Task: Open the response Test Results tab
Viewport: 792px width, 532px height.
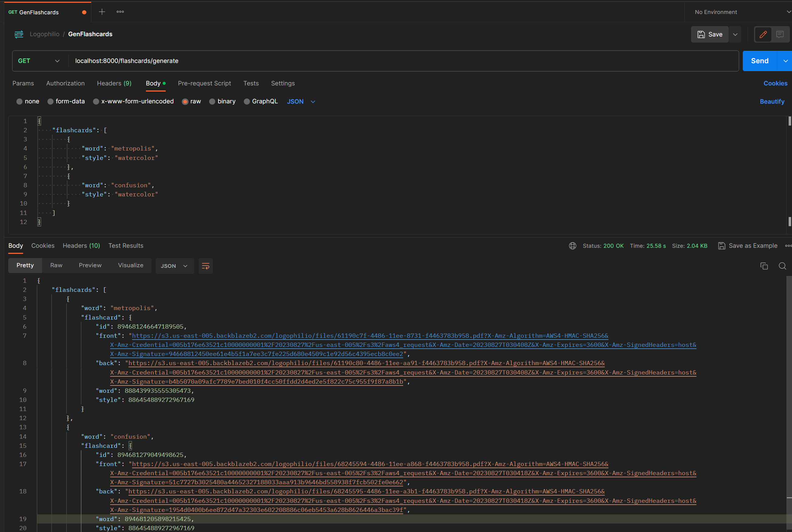Action: point(126,246)
